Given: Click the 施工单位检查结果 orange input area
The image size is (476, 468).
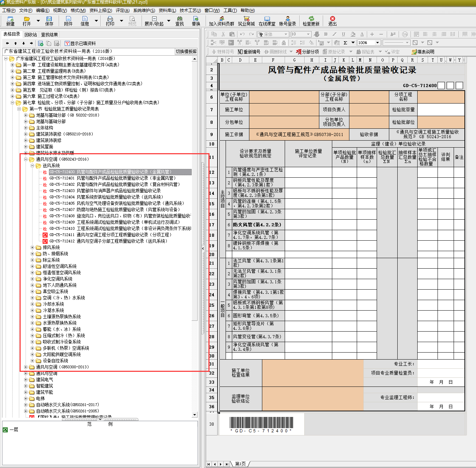Looking at the screenshot, I should (313, 373).
